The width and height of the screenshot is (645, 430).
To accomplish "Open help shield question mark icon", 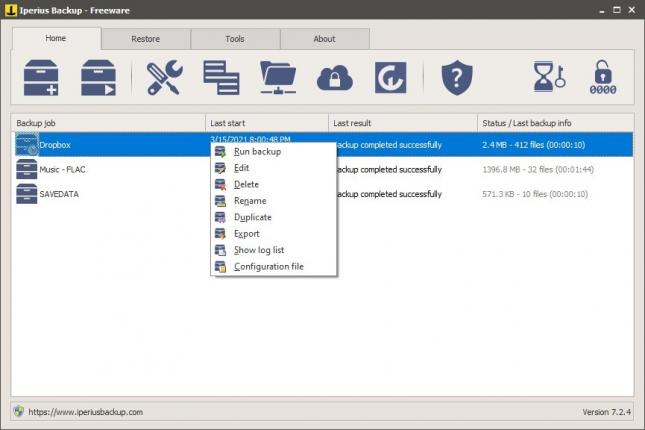I will [x=457, y=77].
